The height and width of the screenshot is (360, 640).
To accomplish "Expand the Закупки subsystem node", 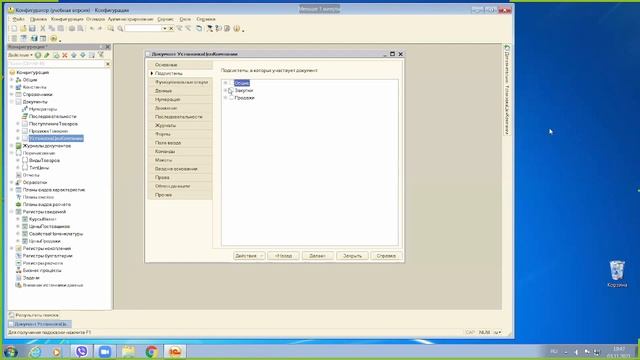I will (225, 91).
